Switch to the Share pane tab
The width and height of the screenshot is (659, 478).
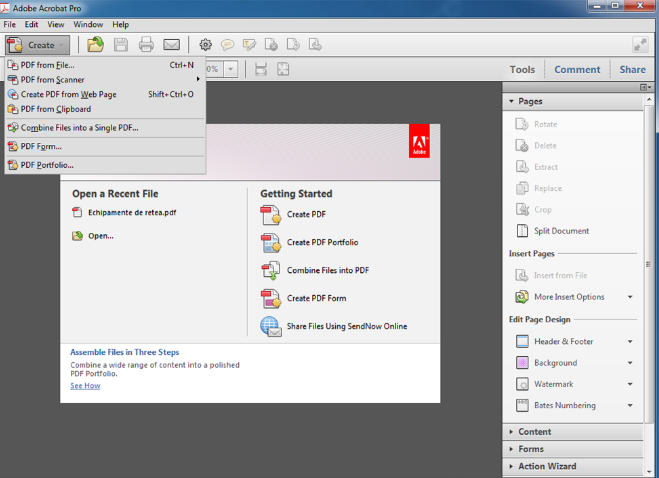[633, 69]
